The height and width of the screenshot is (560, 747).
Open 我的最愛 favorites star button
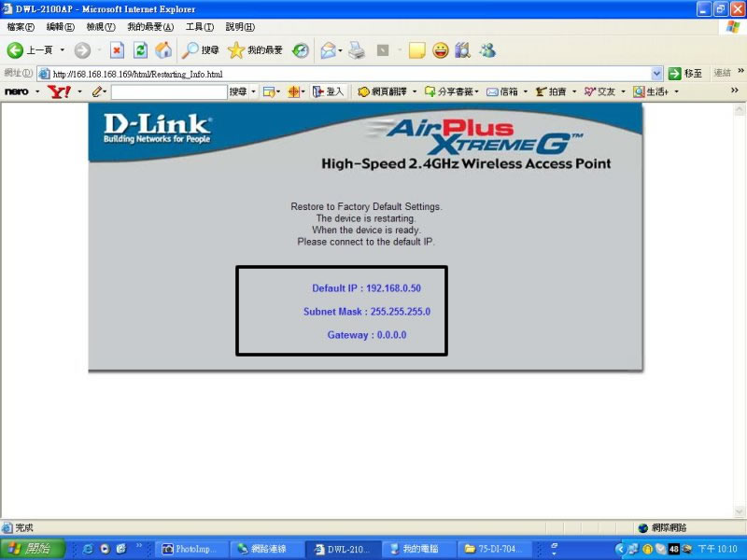pyautogui.click(x=255, y=50)
